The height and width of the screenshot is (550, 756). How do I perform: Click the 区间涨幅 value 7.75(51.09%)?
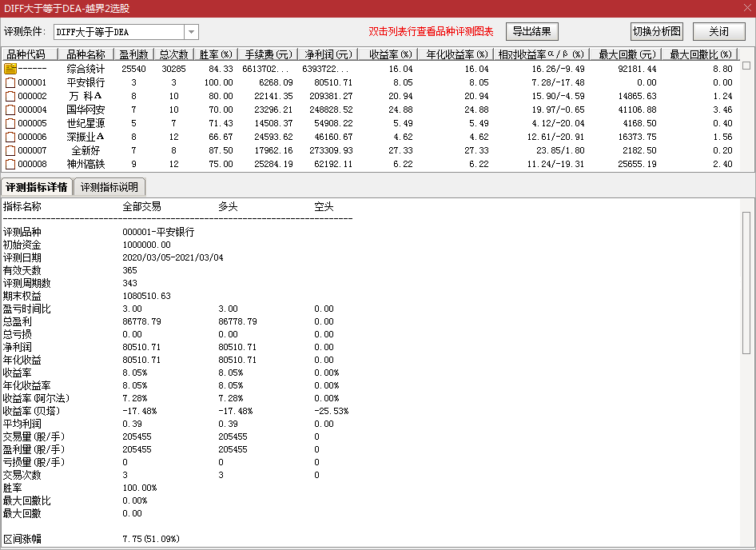tap(151, 539)
